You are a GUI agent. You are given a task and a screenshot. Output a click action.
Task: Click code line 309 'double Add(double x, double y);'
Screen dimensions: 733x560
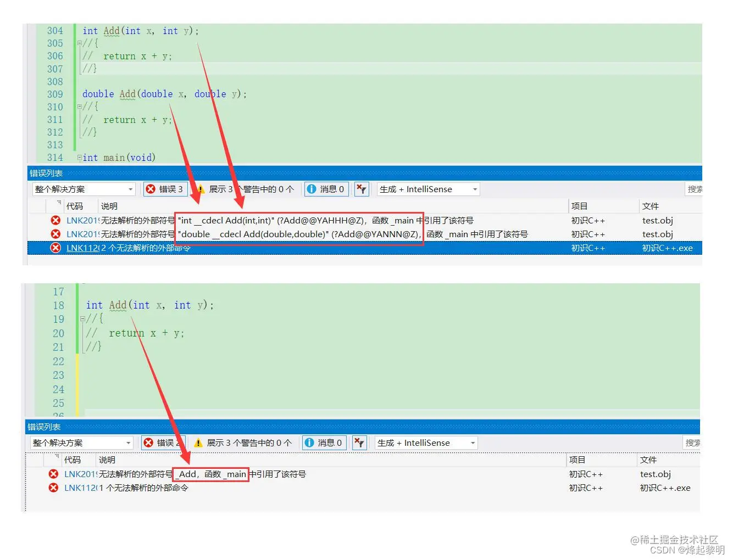pyautogui.click(x=165, y=94)
